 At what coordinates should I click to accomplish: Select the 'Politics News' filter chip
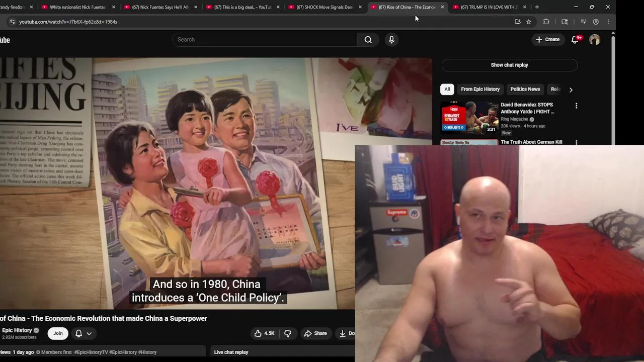(x=525, y=89)
